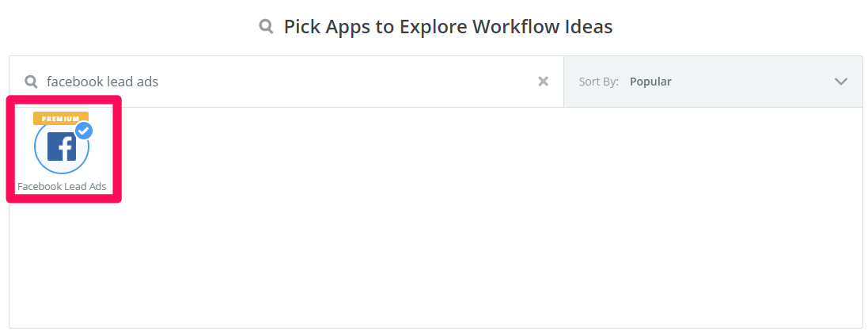Click the search field containing 'facebook lead ads'

click(285, 81)
